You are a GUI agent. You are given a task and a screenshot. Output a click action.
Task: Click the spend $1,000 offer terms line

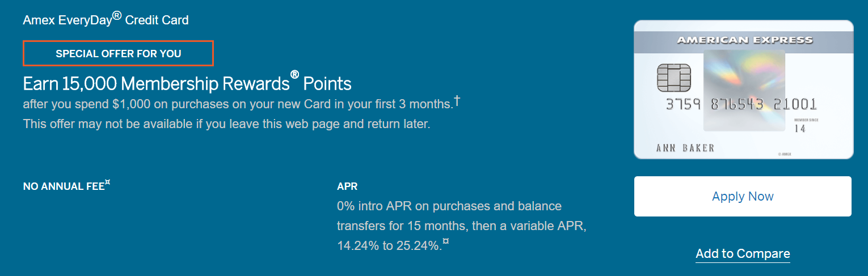238,104
